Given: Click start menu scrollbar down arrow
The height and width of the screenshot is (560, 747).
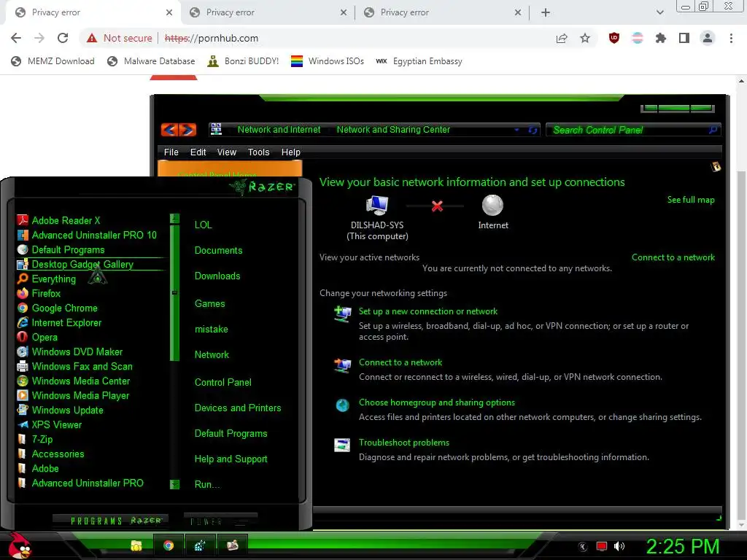Looking at the screenshot, I should (174, 484).
